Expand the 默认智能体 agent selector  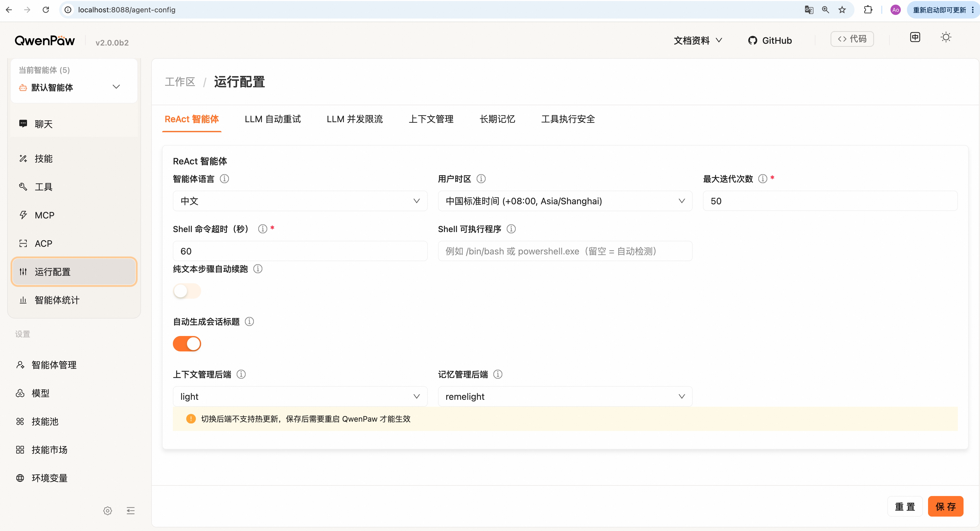coord(74,87)
